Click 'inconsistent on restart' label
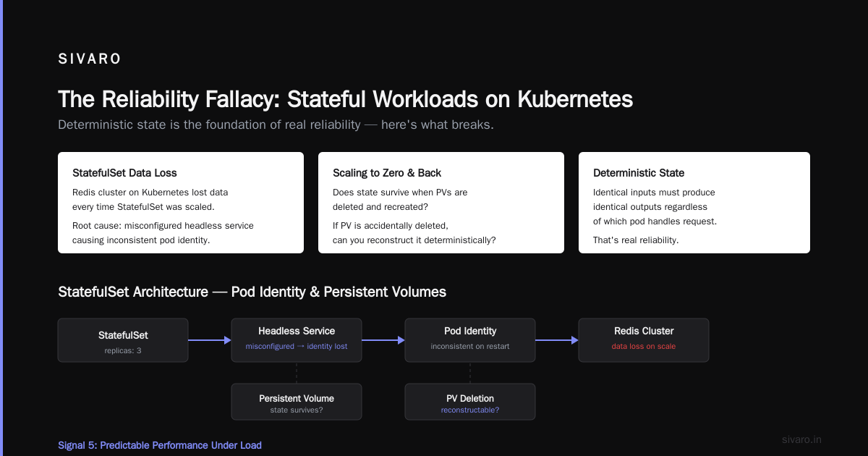The image size is (868, 456). 470,346
